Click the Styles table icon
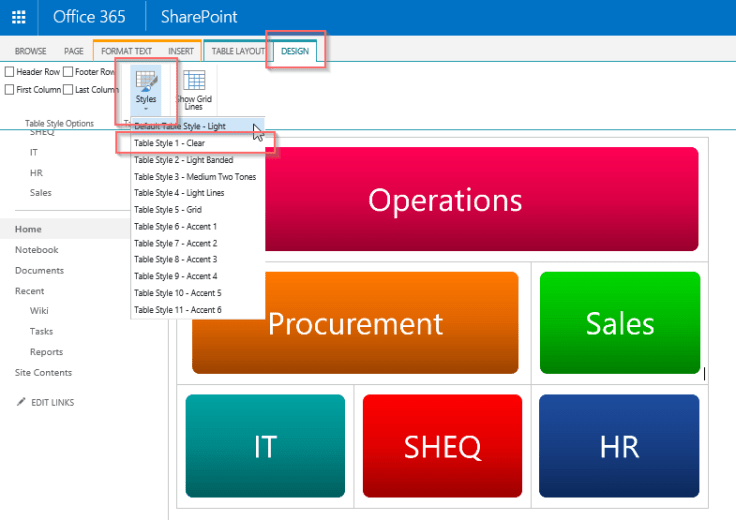736x520 pixels. 145,79
